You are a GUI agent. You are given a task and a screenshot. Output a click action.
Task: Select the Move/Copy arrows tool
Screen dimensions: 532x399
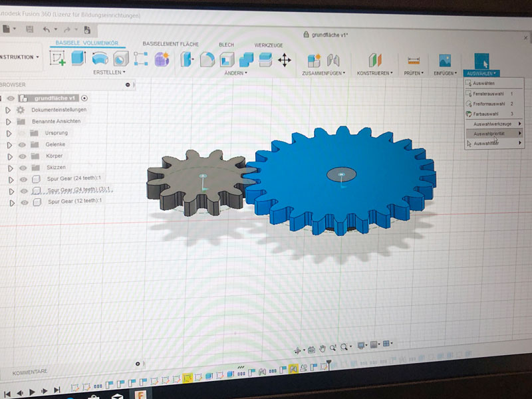[x=285, y=61]
